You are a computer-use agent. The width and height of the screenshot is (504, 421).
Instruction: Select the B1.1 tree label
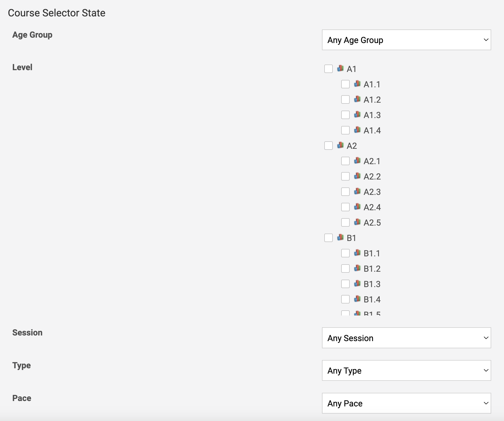(x=372, y=253)
